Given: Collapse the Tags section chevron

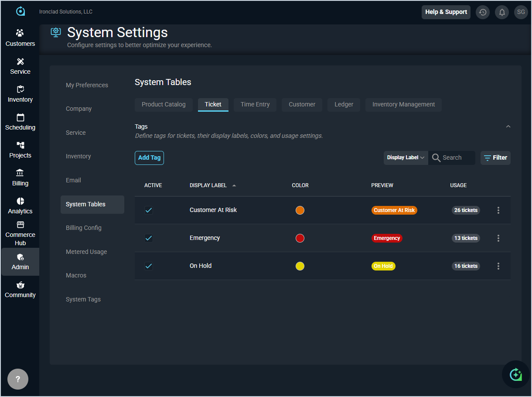Looking at the screenshot, I should point(508,127).
